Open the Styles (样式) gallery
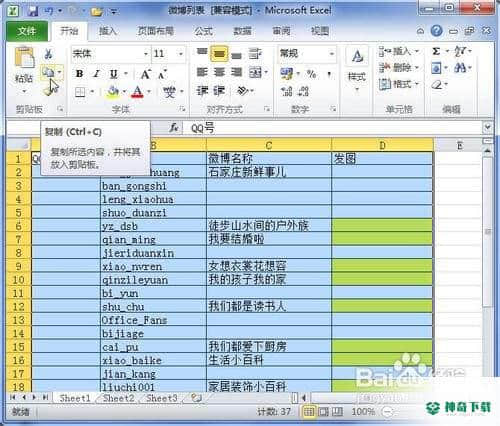Screen dimensions: 500x426 point(357,69)
